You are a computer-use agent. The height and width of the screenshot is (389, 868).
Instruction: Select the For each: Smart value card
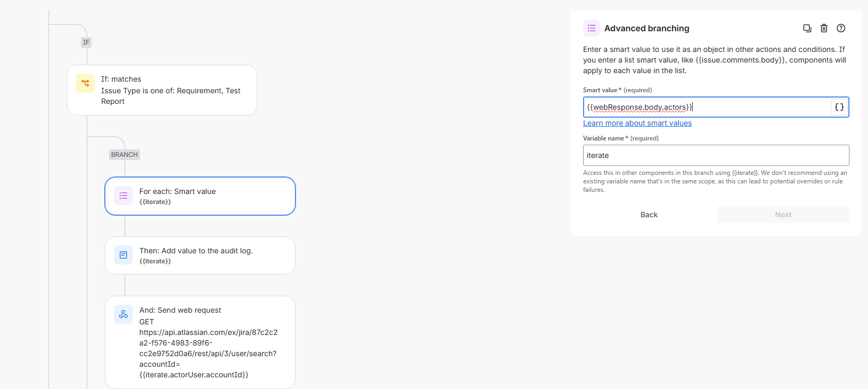[200, 196]
